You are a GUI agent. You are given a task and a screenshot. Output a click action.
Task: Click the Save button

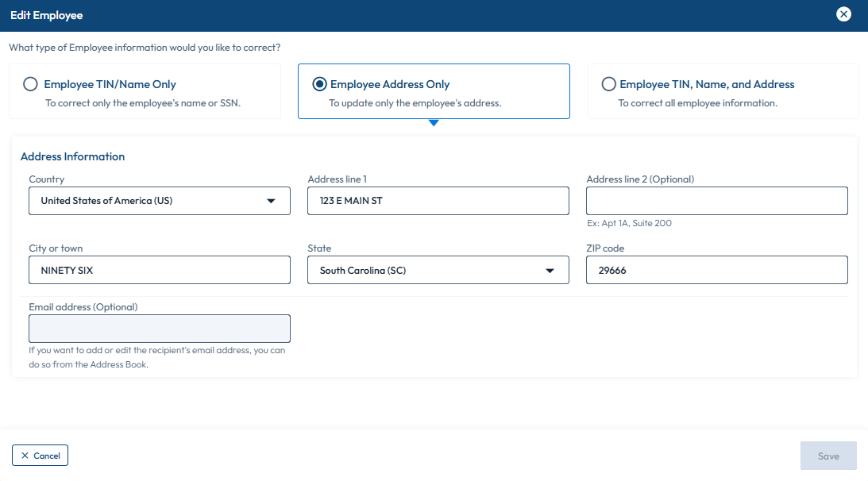(x=828, y=455)
